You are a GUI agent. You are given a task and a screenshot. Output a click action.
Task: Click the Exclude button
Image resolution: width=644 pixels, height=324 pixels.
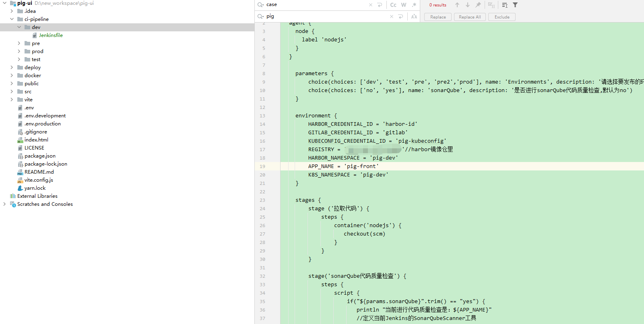click(502, 17)
